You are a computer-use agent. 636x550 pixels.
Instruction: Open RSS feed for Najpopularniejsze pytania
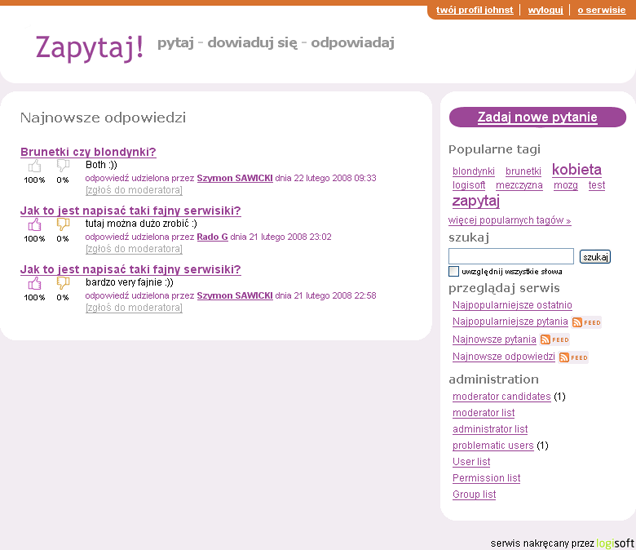586,322
